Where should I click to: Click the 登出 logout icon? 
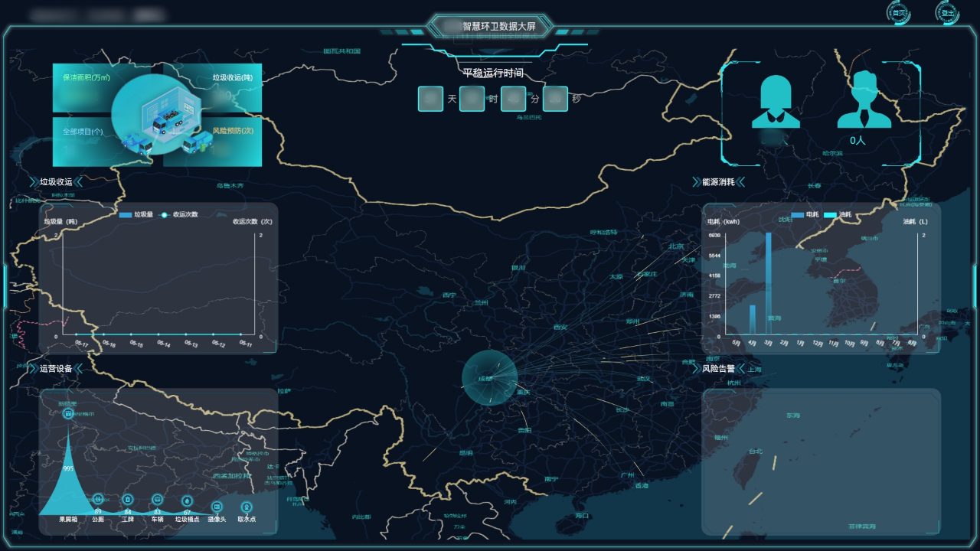[948, 13]
